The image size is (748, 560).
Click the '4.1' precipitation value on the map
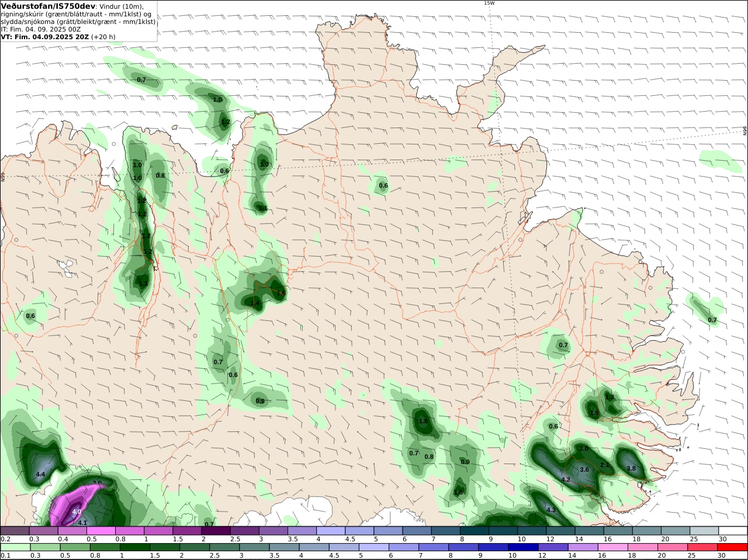click(82, 523)
